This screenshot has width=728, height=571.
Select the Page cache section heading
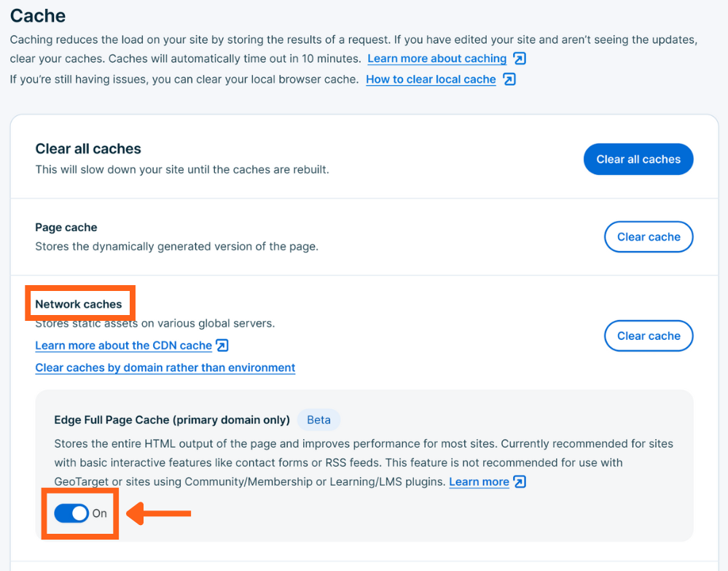click(66, 228)
